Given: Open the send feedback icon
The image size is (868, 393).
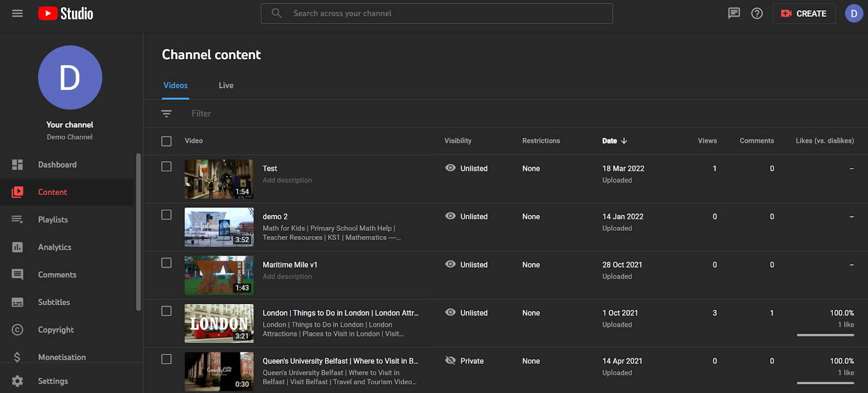Looking at the screenshot, I should coord(733,14).
